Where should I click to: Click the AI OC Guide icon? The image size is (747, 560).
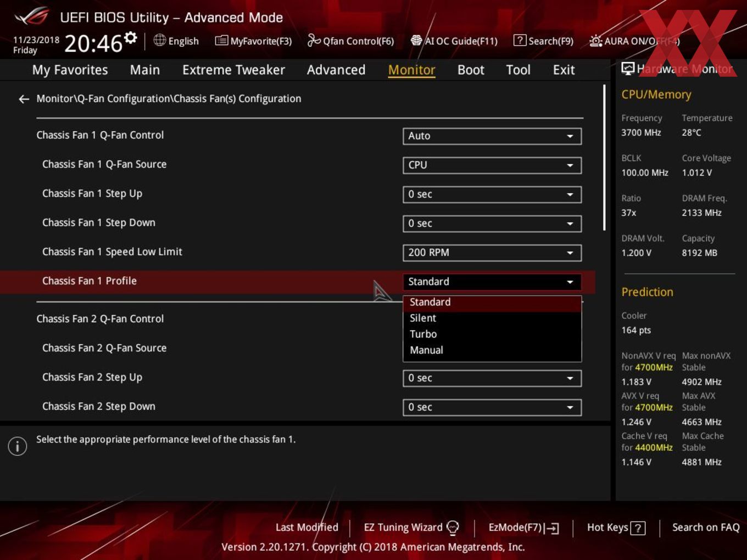point(416,40)
